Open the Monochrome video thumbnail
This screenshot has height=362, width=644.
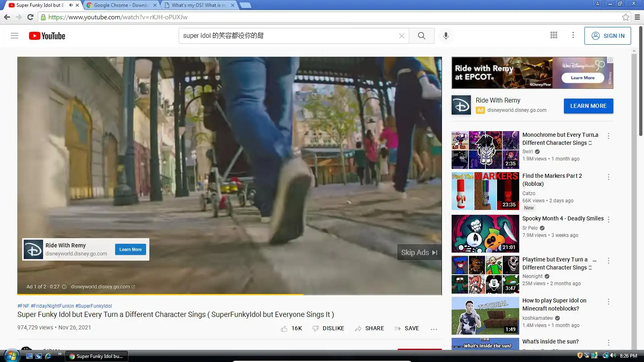pos(485,150)
